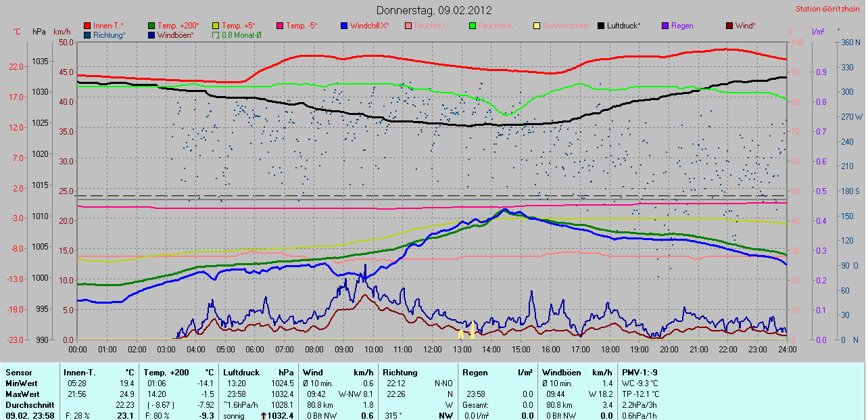The height and width of the screenshot is (420, 868).
Task: Click the 12:00 mark on the time axis
Action: [433, 350]
